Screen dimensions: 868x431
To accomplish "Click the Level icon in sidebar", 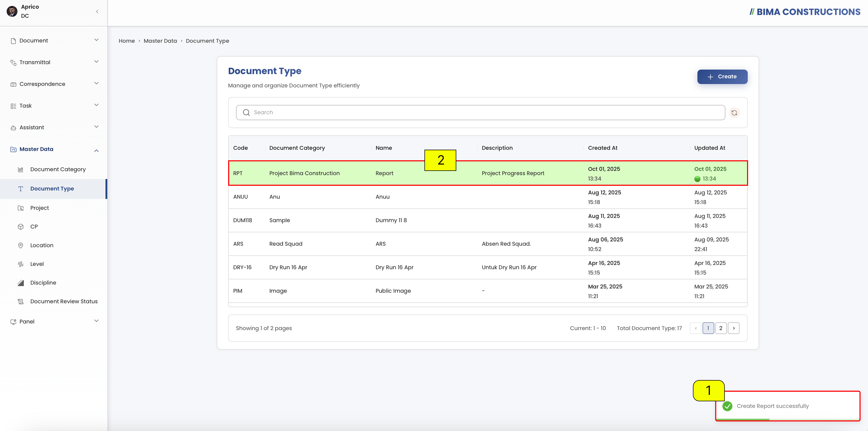I will tap(20, 264).
